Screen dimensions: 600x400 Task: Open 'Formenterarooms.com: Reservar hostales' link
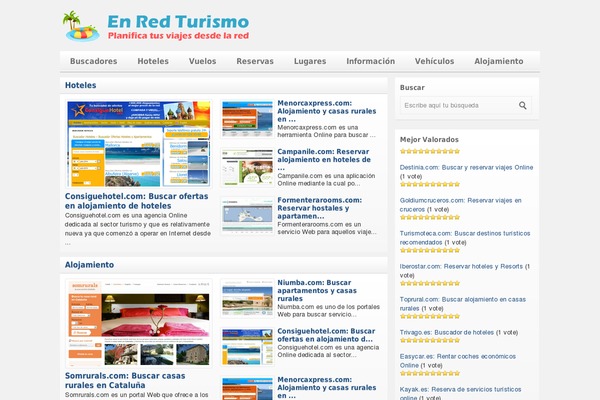click(320, 208)
